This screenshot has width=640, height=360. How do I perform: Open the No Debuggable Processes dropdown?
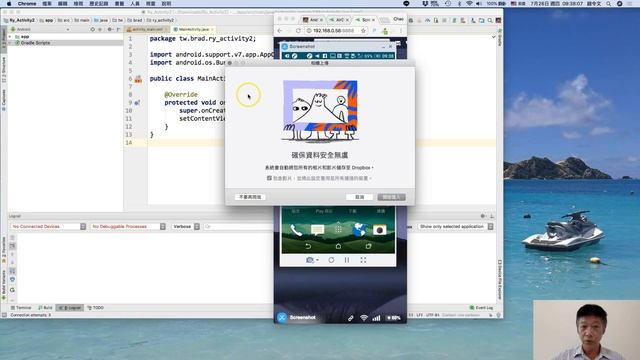[128, 226]
